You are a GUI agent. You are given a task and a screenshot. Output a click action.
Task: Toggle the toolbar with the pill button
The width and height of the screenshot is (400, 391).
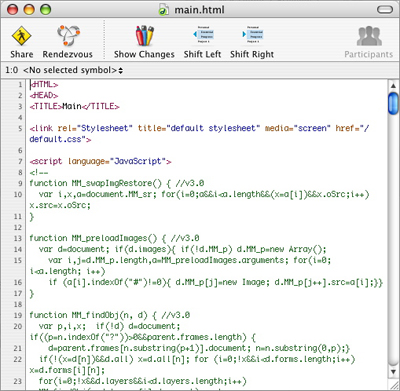[x=385, y=10]
